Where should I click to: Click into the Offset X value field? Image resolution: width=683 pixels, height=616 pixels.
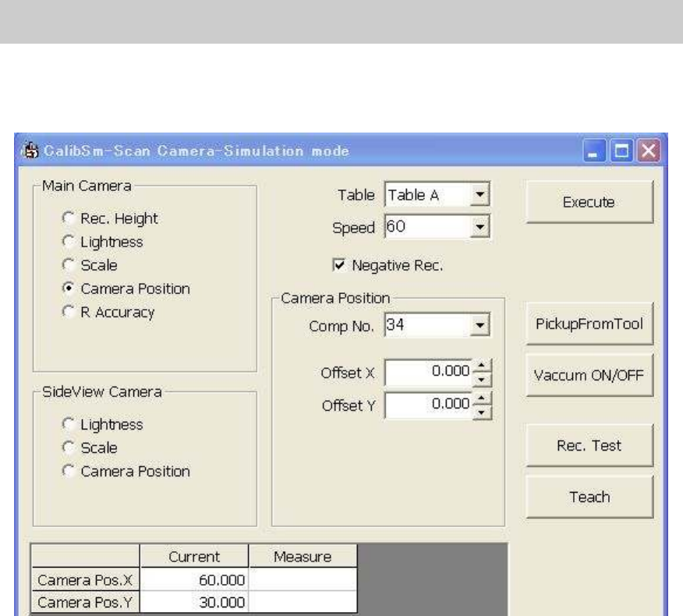[x=429, y=373]
